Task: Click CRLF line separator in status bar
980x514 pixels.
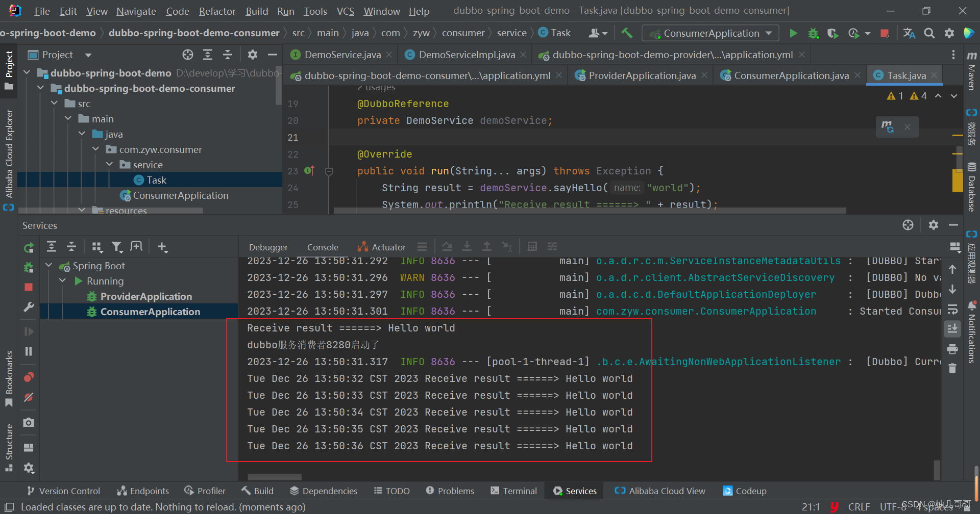Action: tap(859, 507)
